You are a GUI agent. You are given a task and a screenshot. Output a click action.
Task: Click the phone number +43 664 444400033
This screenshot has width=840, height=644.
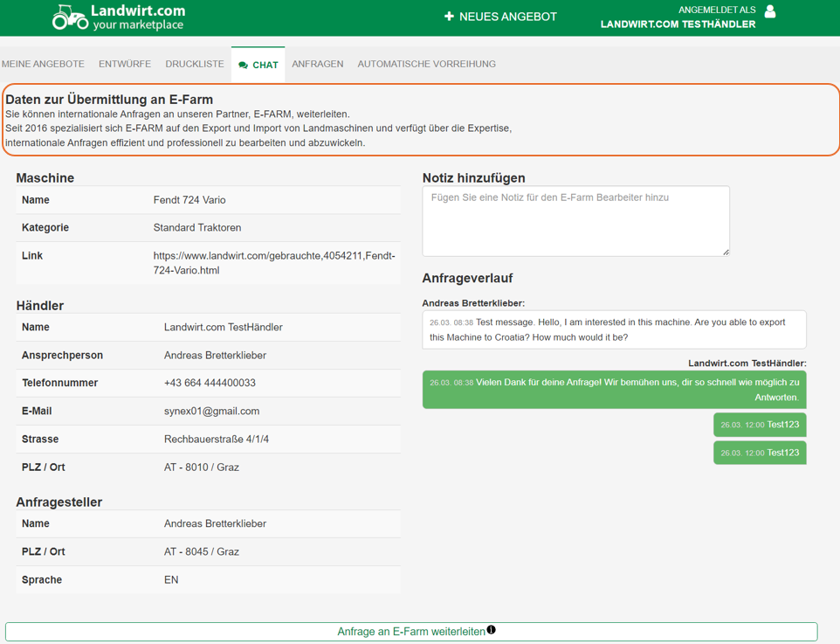click(210, 383)
